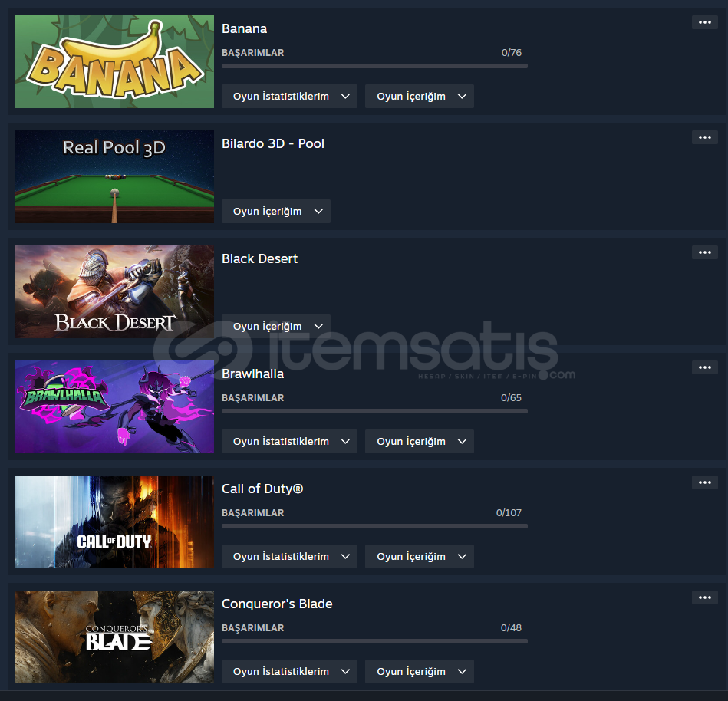Expand Oyun İçeriğim for Black Desert
Screen dimensions: 728x701
276,327
